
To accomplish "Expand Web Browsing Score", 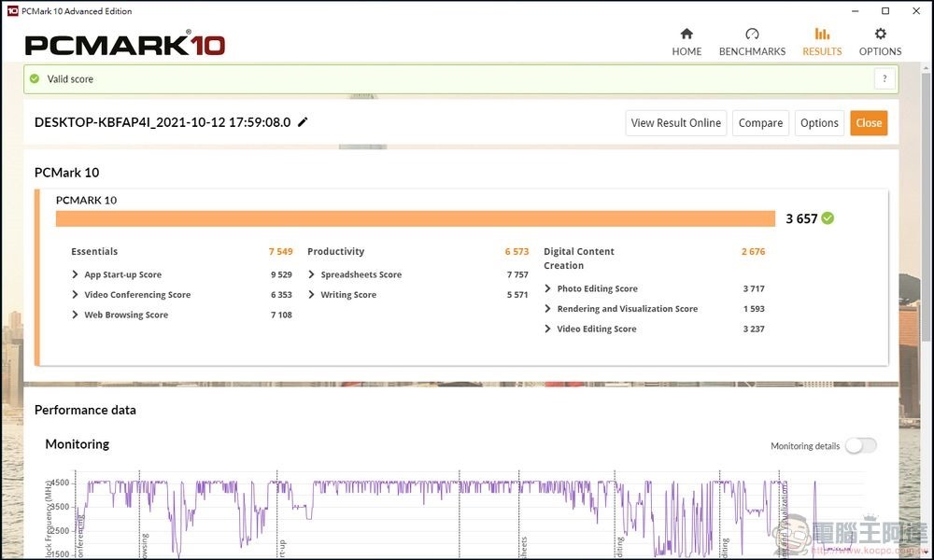I will click(x=75, y=315).
